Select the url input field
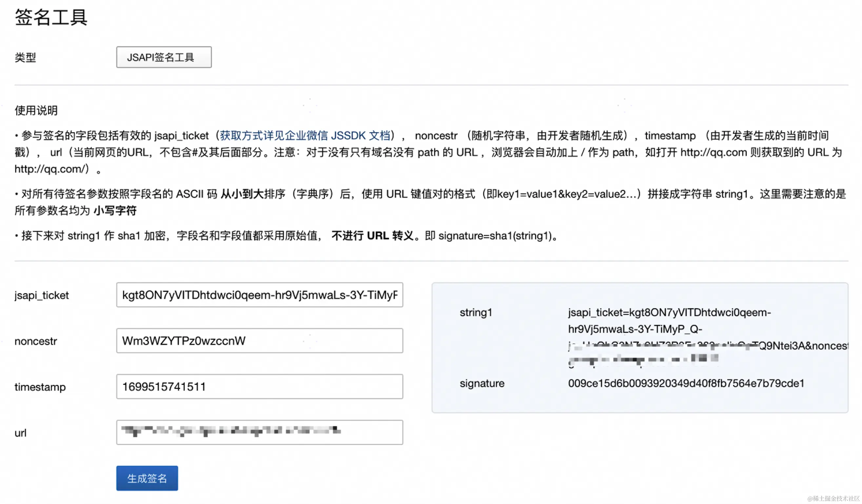The image size is (862, 504). [259, 432]
